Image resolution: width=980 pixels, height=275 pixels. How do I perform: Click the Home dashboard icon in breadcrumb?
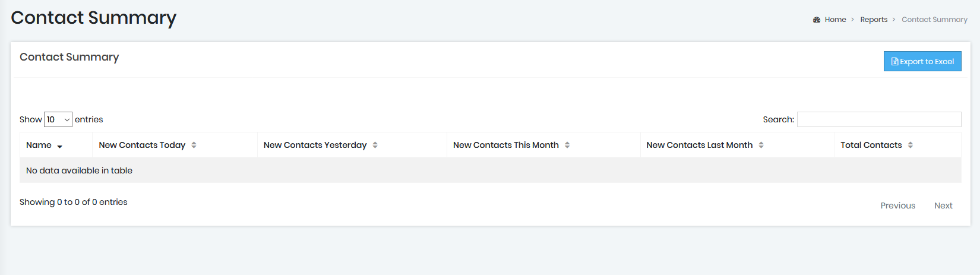[817, 20]
